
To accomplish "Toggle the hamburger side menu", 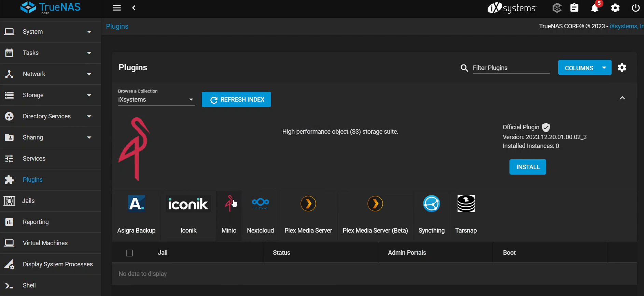I will pyautogui.click(x=117, y=8).
